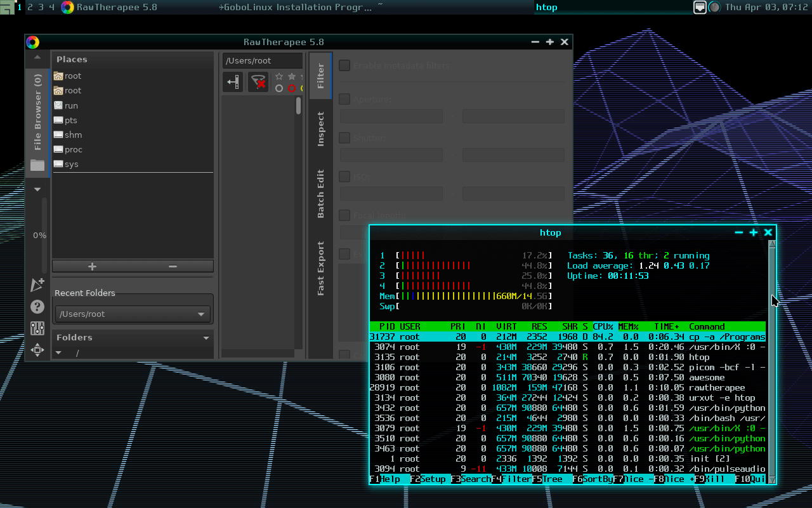Viewport: 812px width, 508px height.
Task: Click the round tray icon beside the clock
Action: 714,7
